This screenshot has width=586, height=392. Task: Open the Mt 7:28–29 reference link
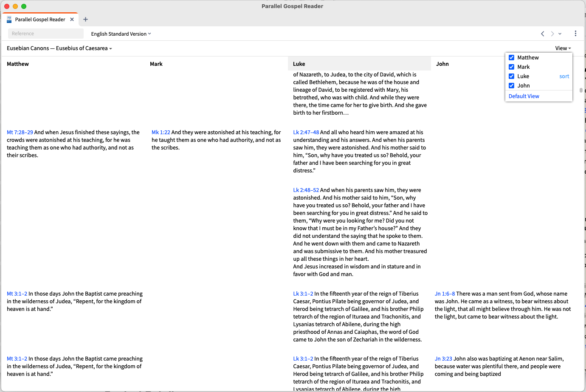tap(20, 133)
